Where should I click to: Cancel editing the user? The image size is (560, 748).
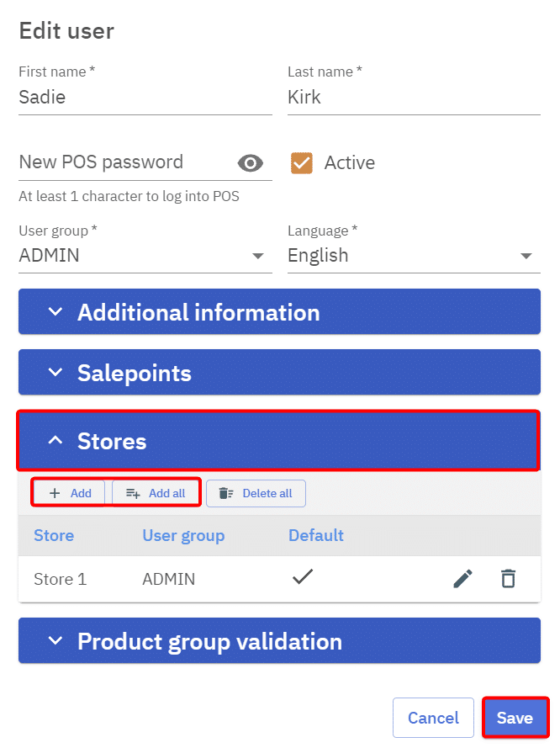click(x=433, y=718)
